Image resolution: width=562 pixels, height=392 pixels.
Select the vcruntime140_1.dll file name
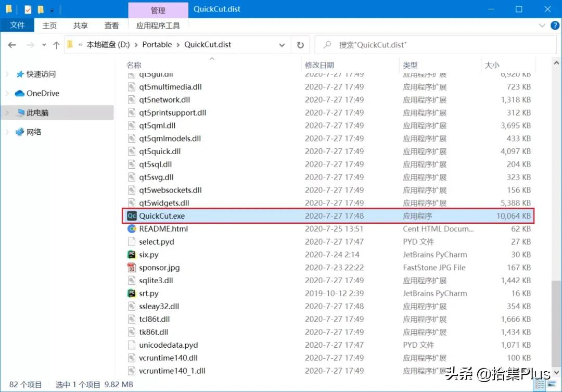point(172,371)
